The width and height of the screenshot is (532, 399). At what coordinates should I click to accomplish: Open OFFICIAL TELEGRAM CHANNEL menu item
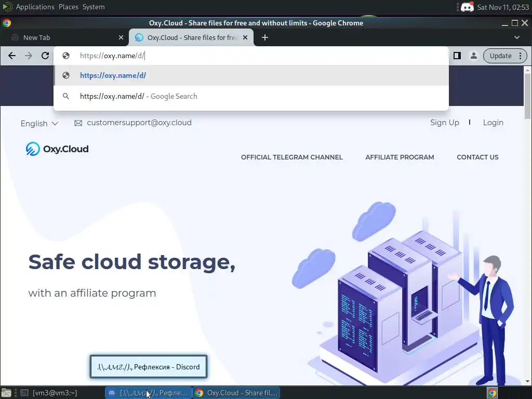[292, 157]
